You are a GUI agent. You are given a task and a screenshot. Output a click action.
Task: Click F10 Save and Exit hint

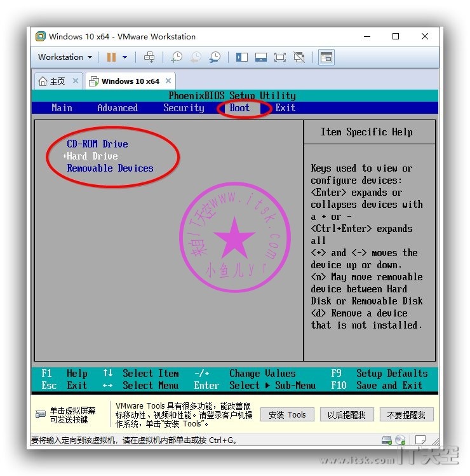(x=377, y=386)
